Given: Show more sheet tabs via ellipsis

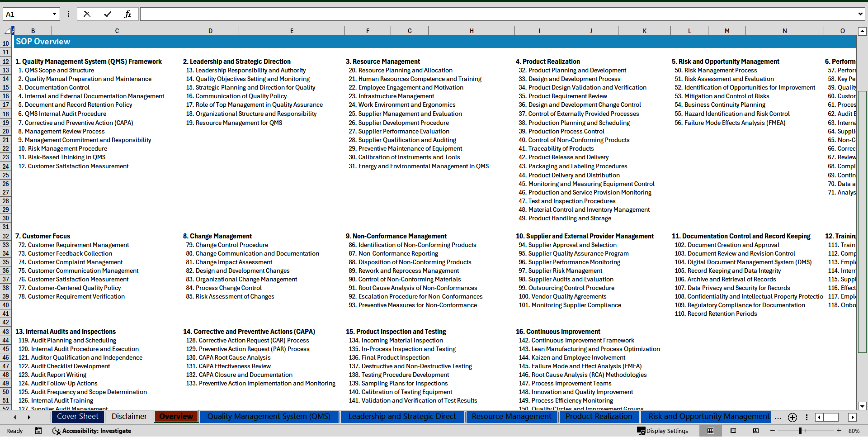Looking at the screenshot, I should click(778, 417).
